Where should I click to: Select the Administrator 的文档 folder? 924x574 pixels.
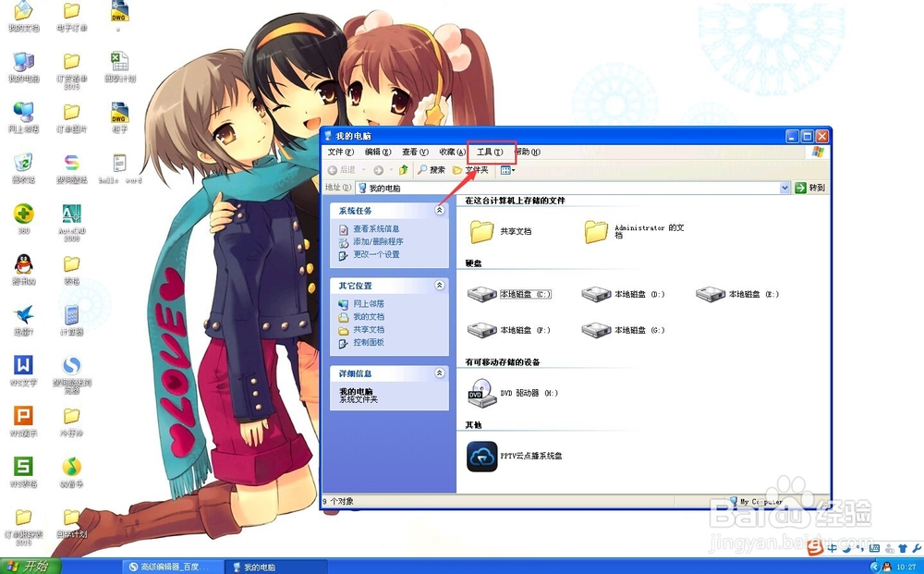click(596, 232)
